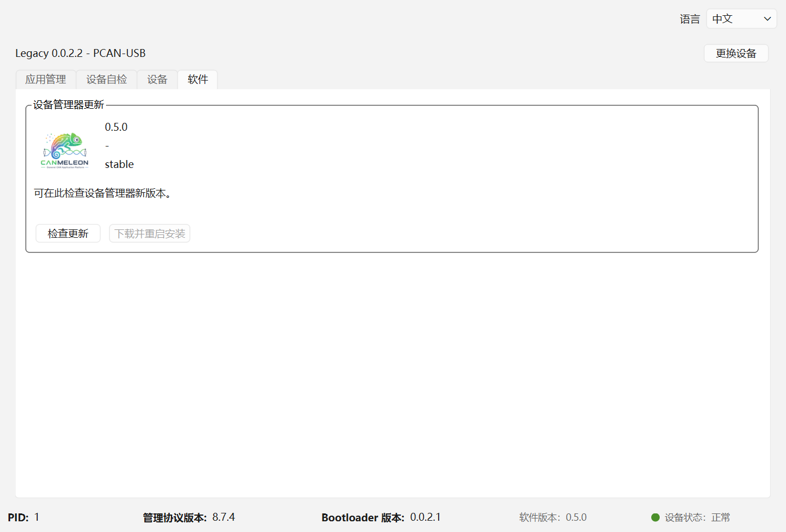Click the 软件版本: 0.5.0 status entry
This screenshot has height=532, width=786.
point(553,517)
